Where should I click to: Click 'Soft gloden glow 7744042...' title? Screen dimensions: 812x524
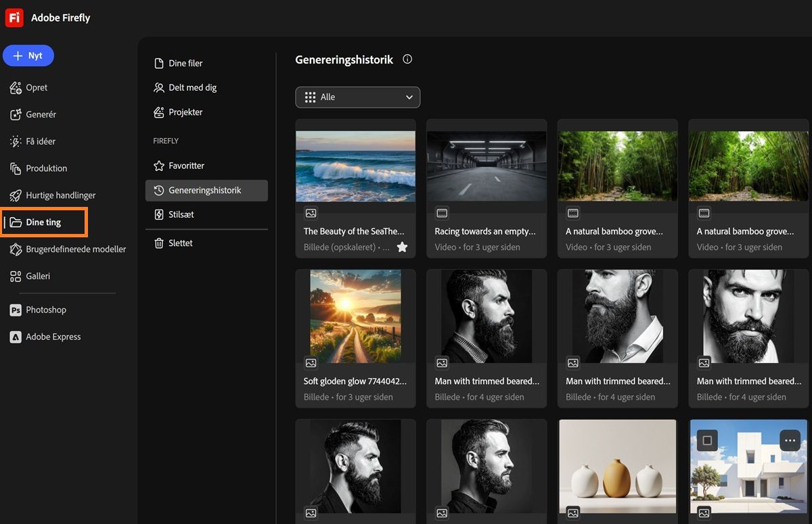click(355, 381)
